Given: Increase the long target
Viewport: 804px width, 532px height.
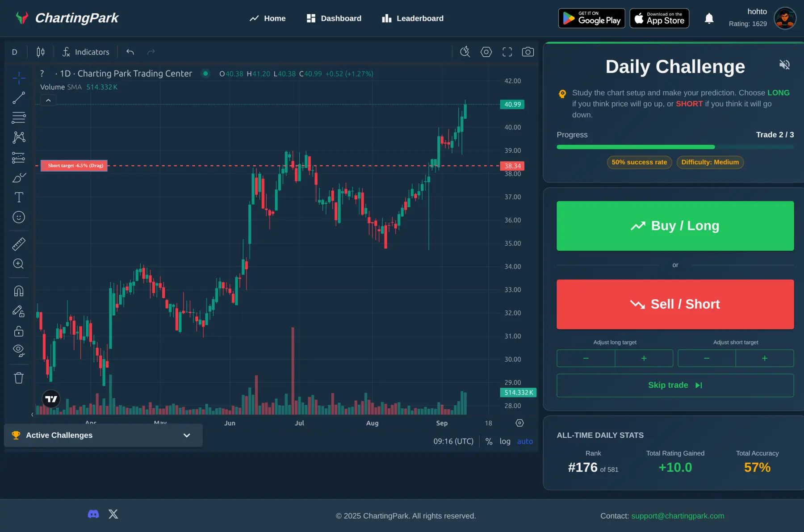Looking at the screenshot, I should 644,358.
